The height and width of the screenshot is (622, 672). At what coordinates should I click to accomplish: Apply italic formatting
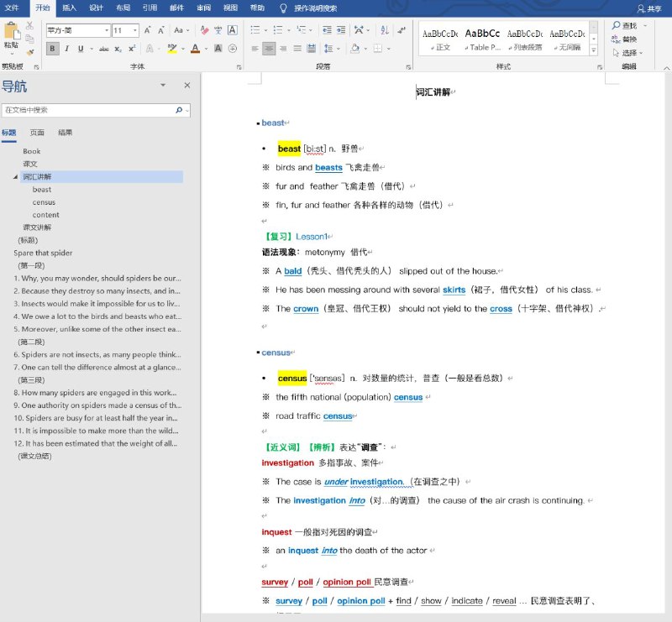(x=67, y=48)
